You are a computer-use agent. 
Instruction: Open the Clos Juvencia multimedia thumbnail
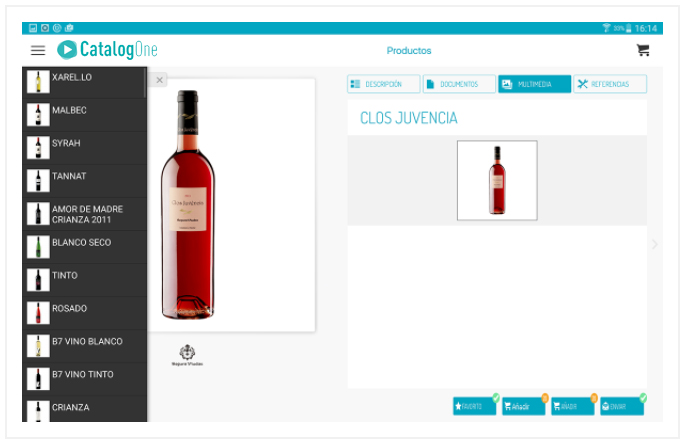pos(497,180)
